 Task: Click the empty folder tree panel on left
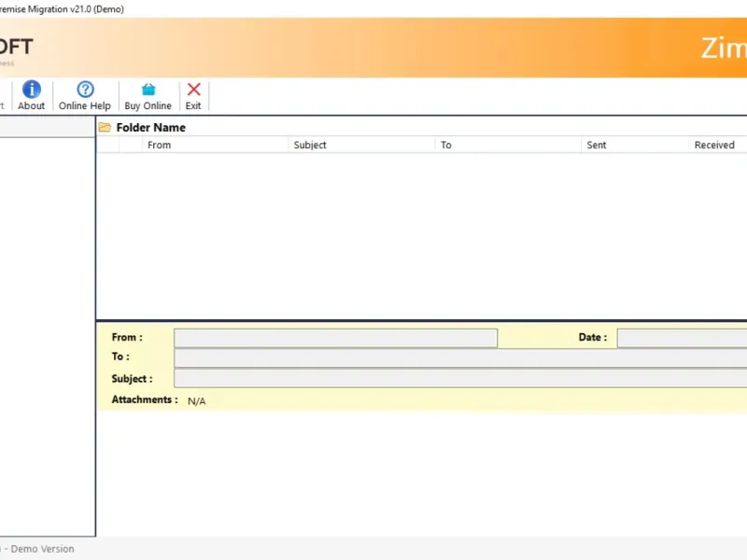click(48, 337)
